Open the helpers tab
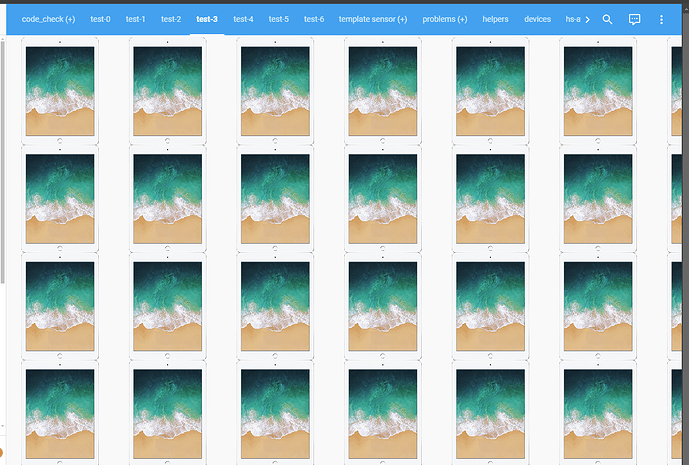This screenshot has height=465, width=689. (495, 19)
